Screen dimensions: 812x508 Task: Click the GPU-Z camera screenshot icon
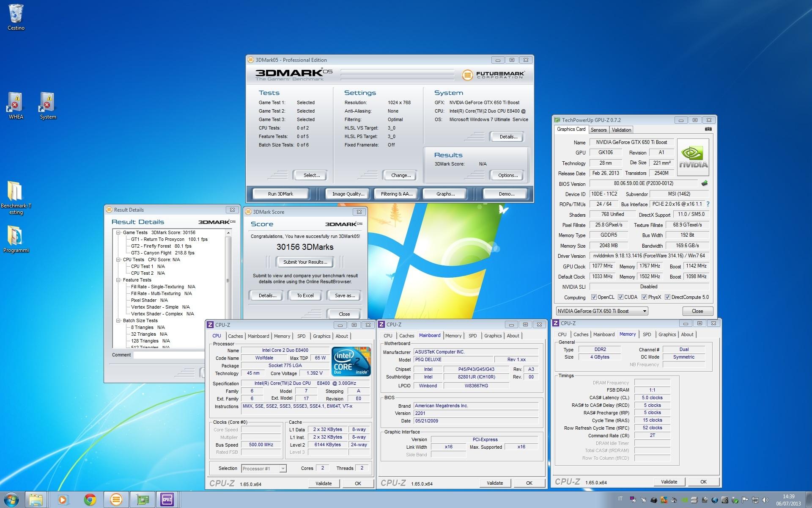[708, 129]
